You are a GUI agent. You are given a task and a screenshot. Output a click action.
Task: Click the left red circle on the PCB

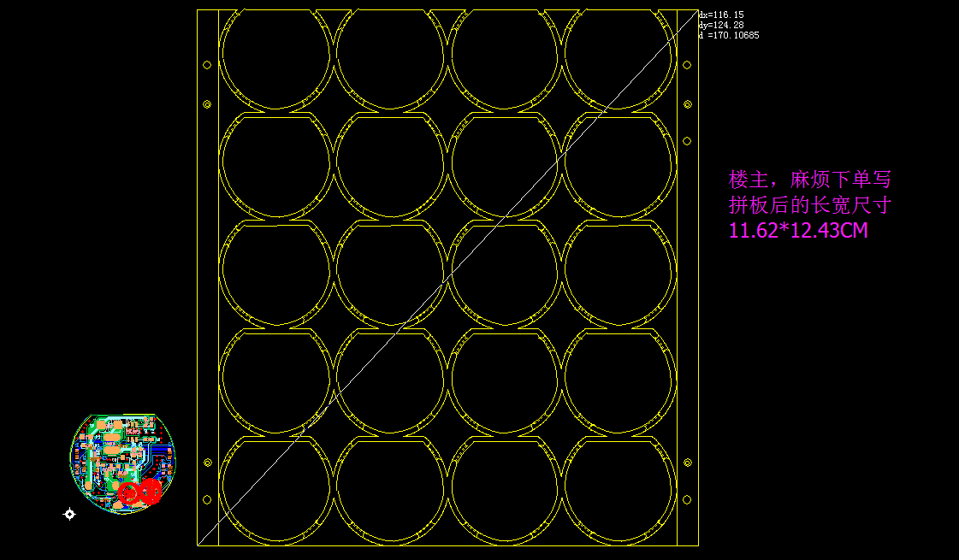point(129,492)
